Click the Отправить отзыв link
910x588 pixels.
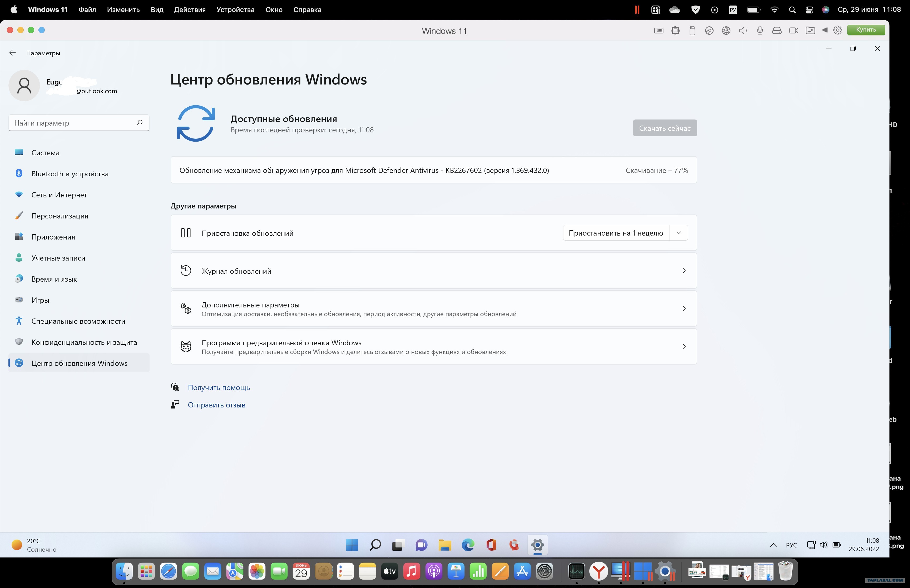tap(216, 405)
